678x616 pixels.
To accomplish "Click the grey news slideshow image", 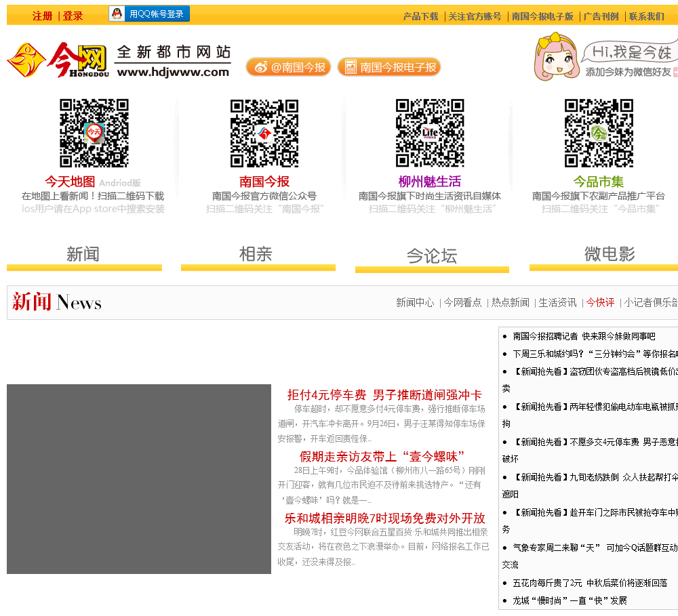I will (139, 479).
